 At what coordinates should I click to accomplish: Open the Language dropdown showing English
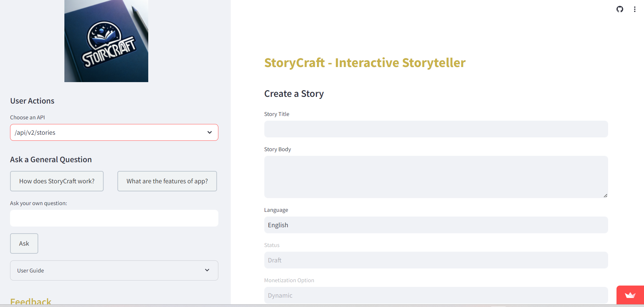pyautogui.click(x=435, y=225)
